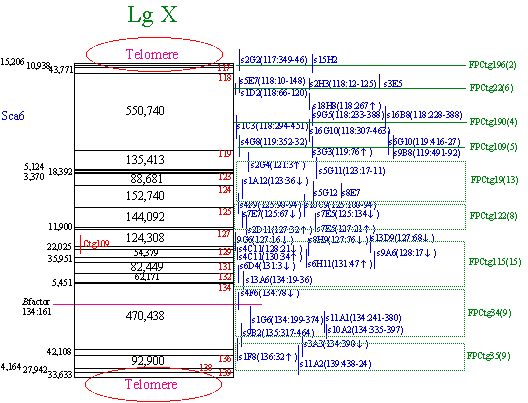Select the 470,438 segment block
This screenshot has width=528, height=403.
click(154, 316)
